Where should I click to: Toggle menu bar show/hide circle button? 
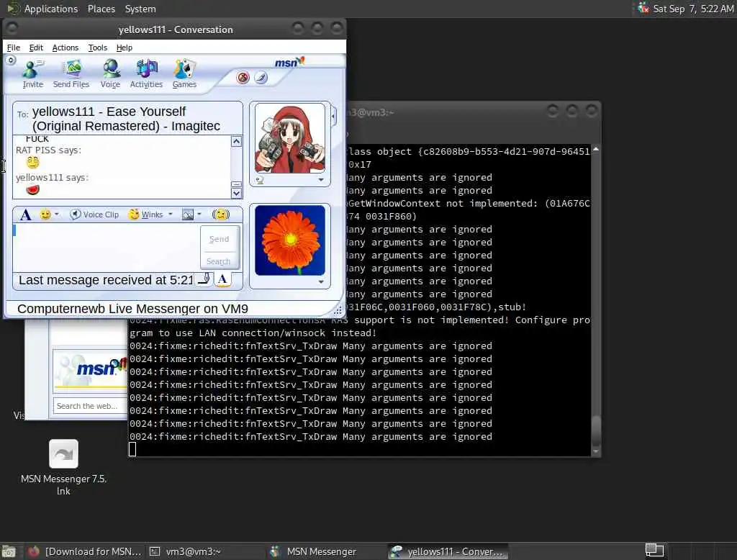tap(12, 60)
